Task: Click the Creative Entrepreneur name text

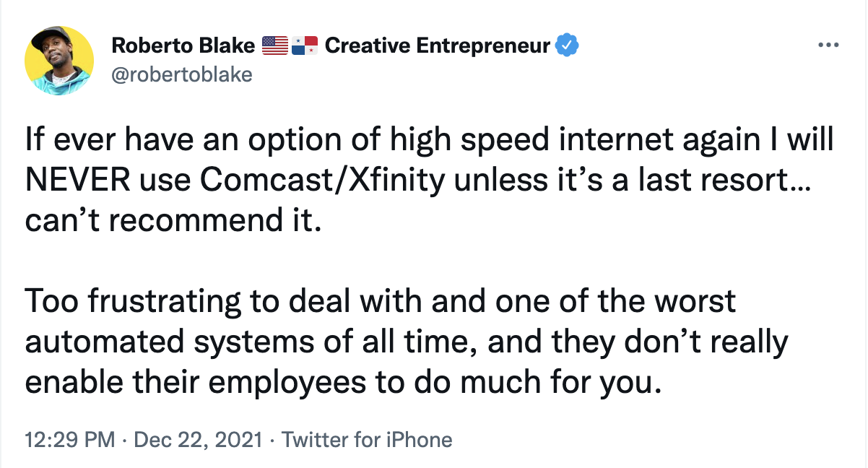Action: pos(438,47)
